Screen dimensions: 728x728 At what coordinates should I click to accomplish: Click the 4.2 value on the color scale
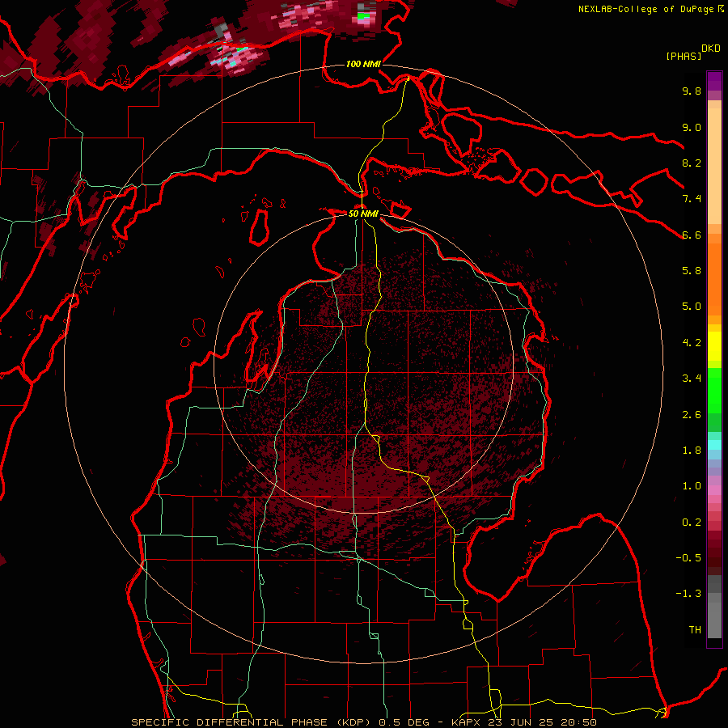point(692,343)
